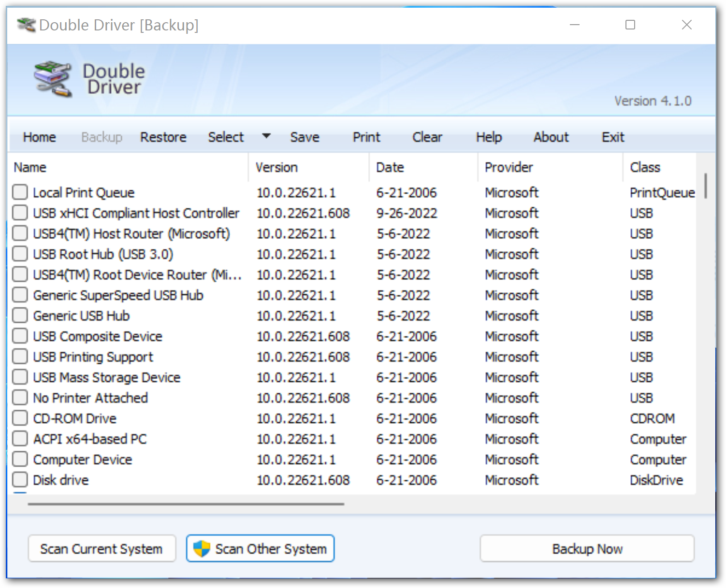
Task: Check the CD-ROM Drive checkbox
Action: [x=20, y=418]
